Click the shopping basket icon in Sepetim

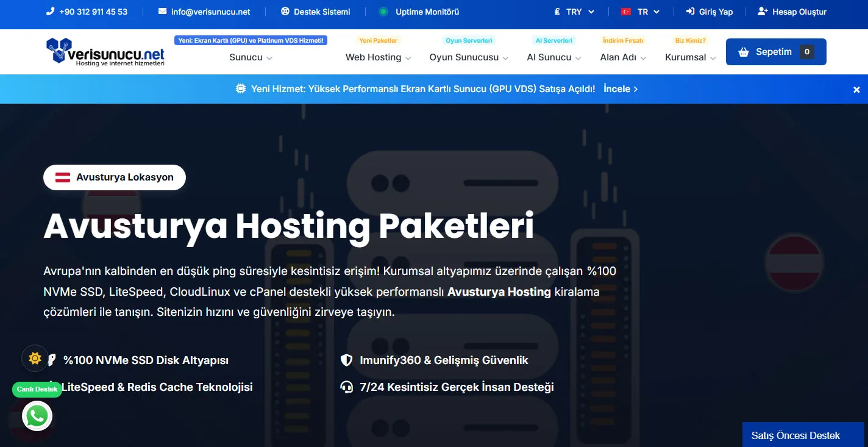tap(744, 52)
